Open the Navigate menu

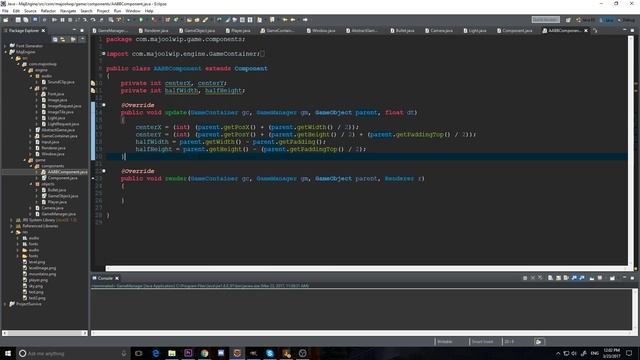(68, 11)
